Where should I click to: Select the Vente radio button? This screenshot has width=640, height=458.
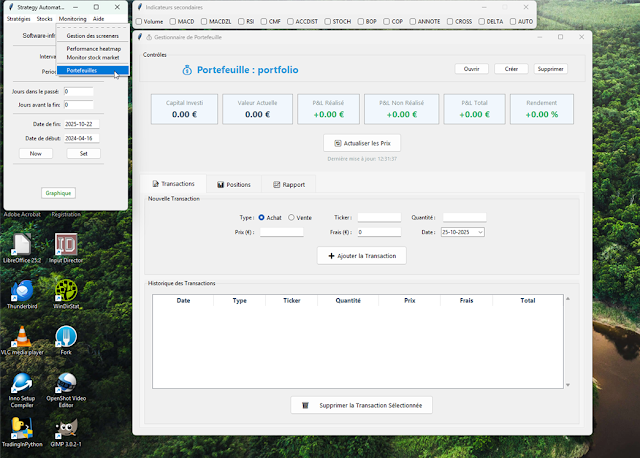(x=292, y=217)
